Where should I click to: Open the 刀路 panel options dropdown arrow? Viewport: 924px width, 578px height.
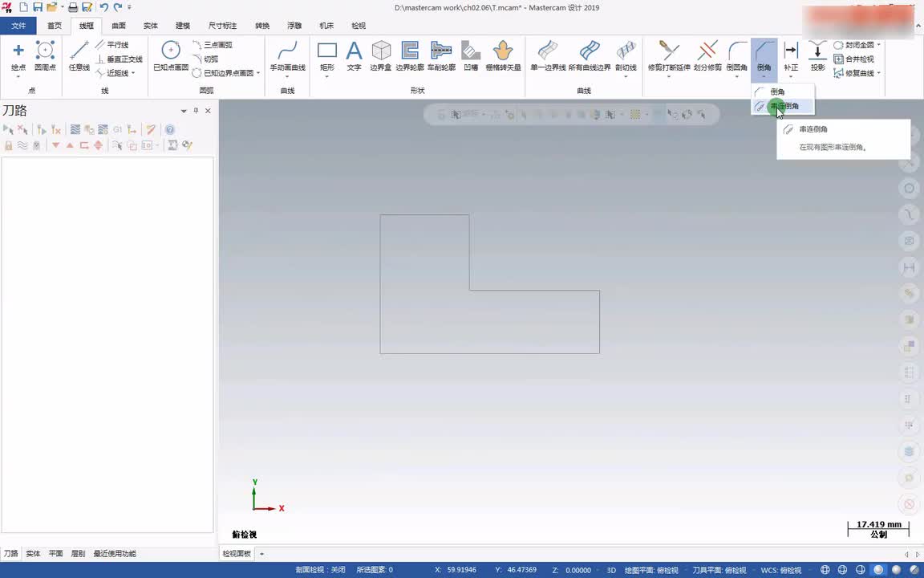click(x=184, y=111)
